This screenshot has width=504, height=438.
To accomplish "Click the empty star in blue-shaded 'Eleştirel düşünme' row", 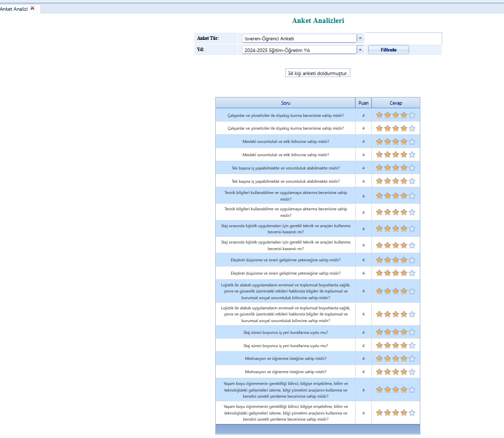I will coord(412,260).
